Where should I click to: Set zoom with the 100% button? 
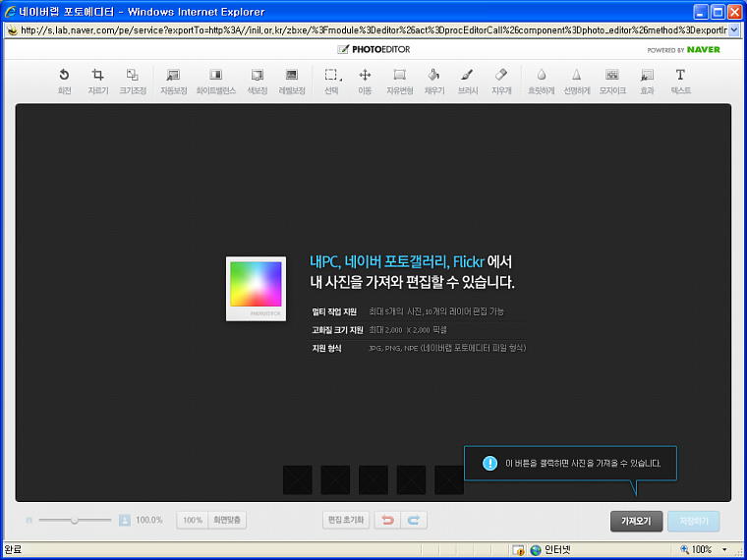pyautogui.click(x=193, y=520)
